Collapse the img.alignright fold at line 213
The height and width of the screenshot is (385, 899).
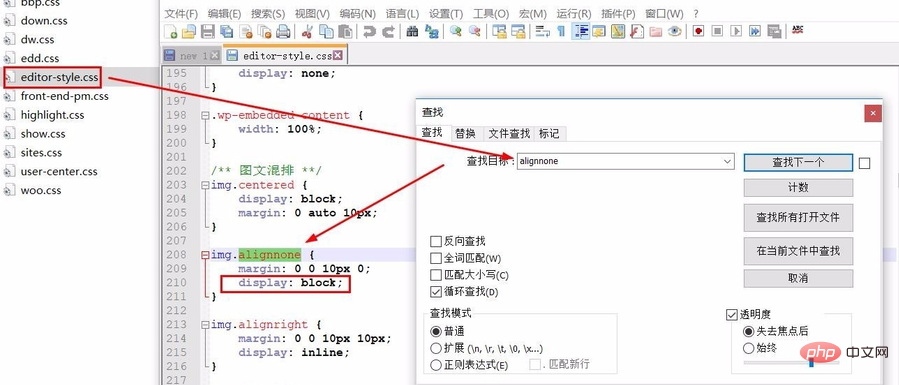coord(205,325)
